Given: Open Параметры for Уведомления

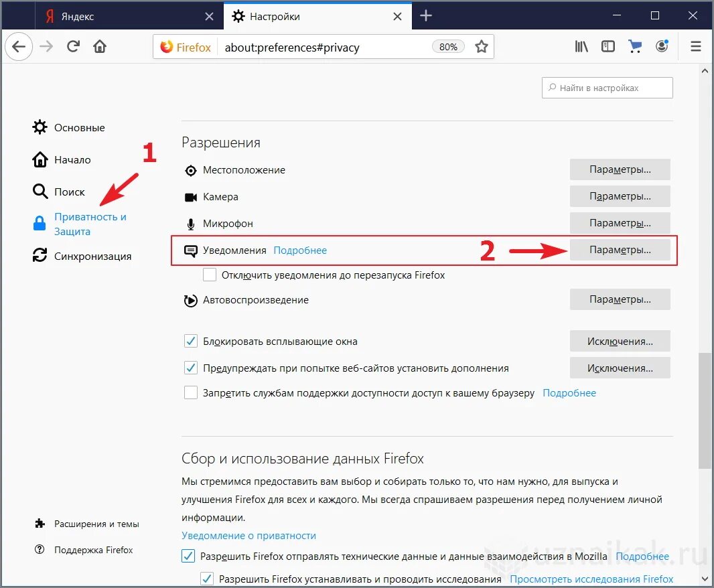Looking at the screenshot, I should (x=620, y=250).
